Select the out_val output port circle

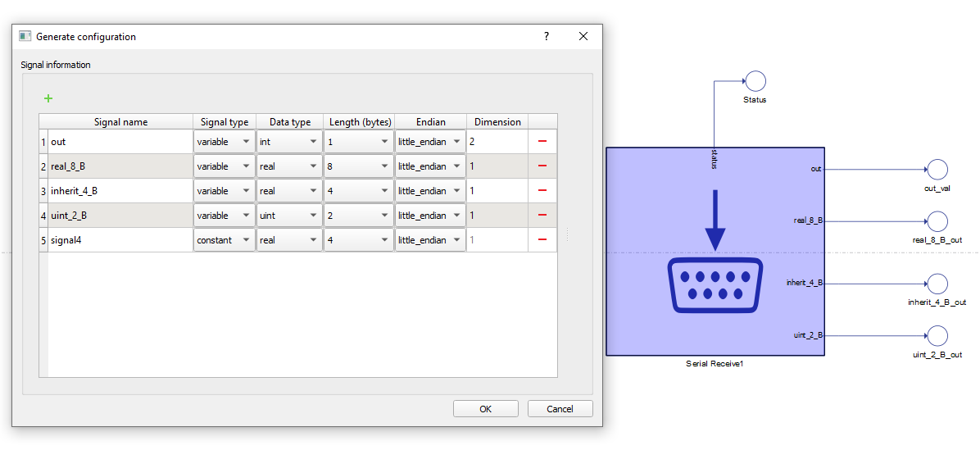click(x=937, y=170)
